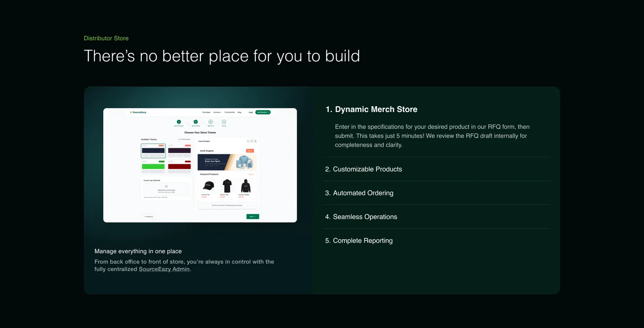
Task: Collapse the Dynamic Merch Store section
Action: pos(371,109)
